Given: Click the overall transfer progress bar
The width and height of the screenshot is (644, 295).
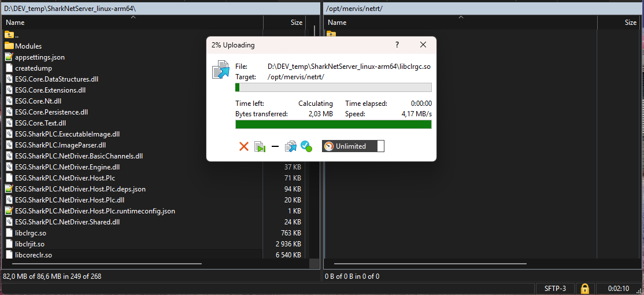Looking at the screenshot, I should [x=333, y=124].
